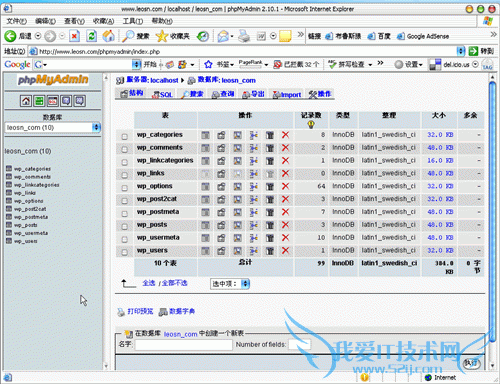Open structure of wp_comments table
This screenshot has width=500, height=384.
pos(221,148)
